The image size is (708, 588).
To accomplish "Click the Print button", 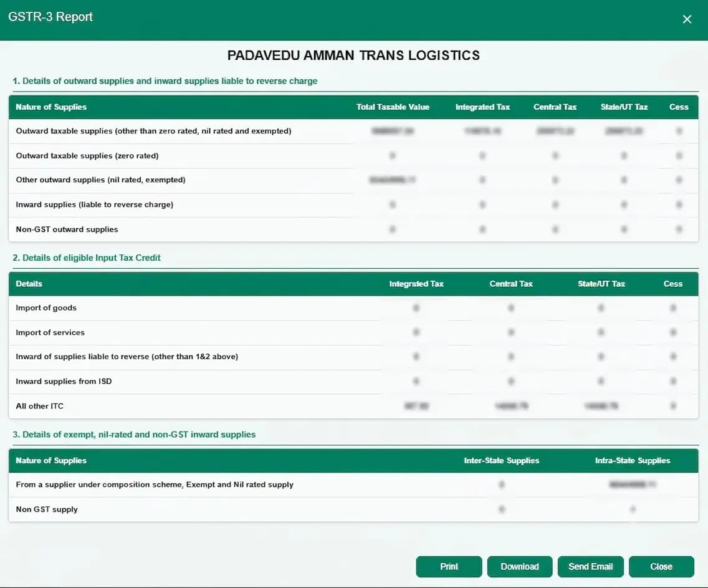I will click(x=449, y=566).
